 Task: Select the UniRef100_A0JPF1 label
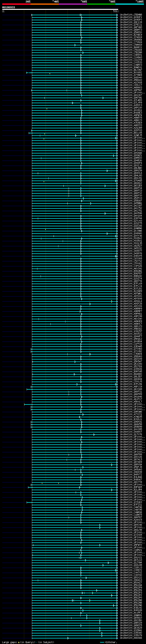[x=131, y=613]
